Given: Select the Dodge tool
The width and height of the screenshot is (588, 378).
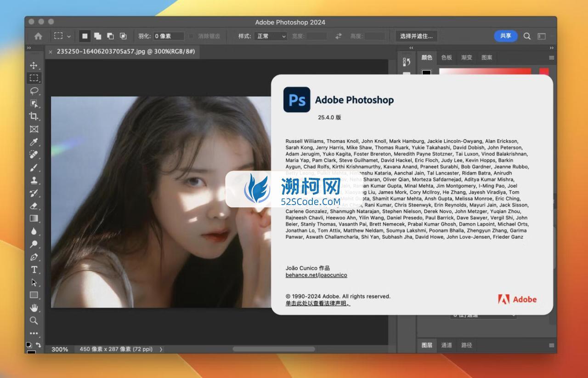Looking at the screenshot, I should click(34, 244).
